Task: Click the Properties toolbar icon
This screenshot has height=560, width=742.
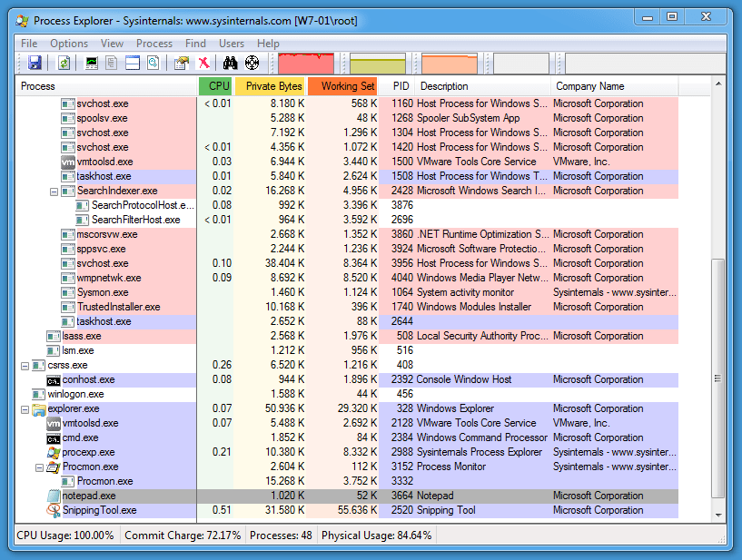Action: click(x=182, y=63)
